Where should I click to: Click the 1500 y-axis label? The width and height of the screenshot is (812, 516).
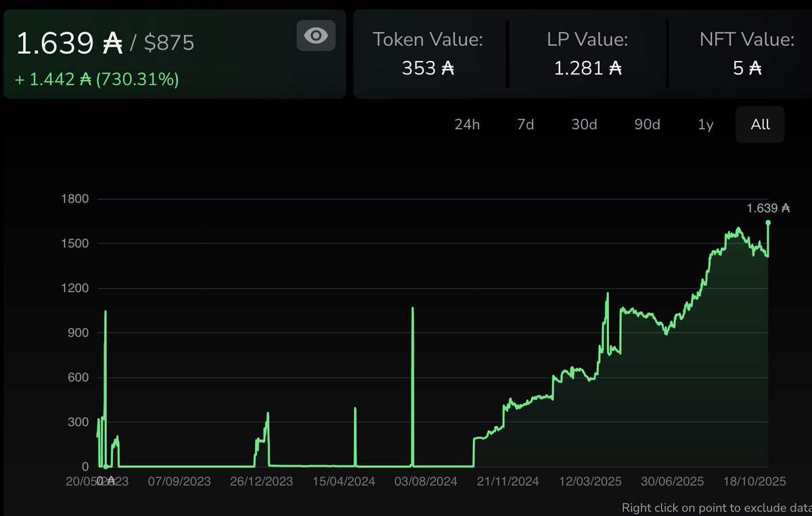click(x=74, y=243)
